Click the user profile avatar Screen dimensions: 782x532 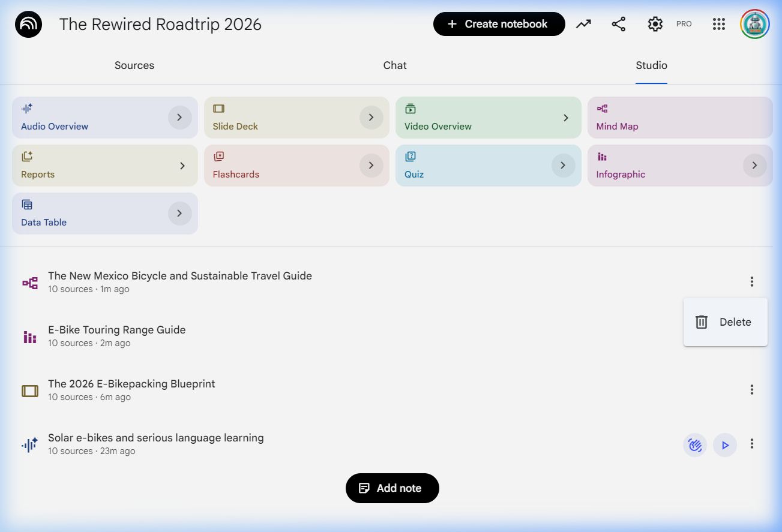click(754, 24)
